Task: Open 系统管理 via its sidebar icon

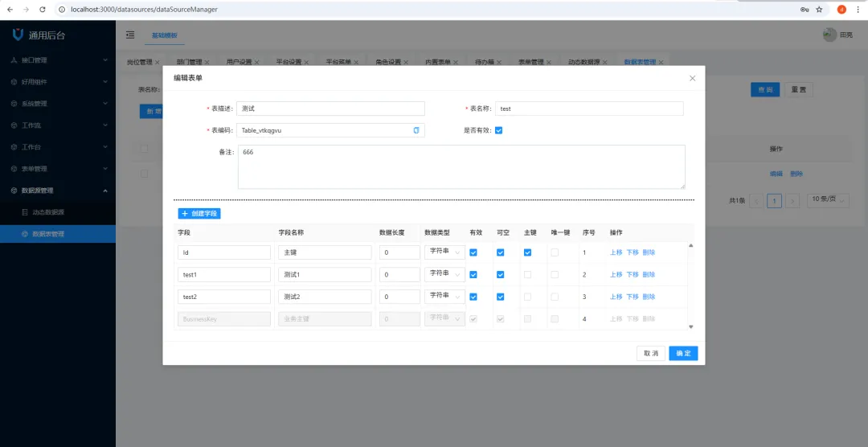Action: tap(14, 104)
